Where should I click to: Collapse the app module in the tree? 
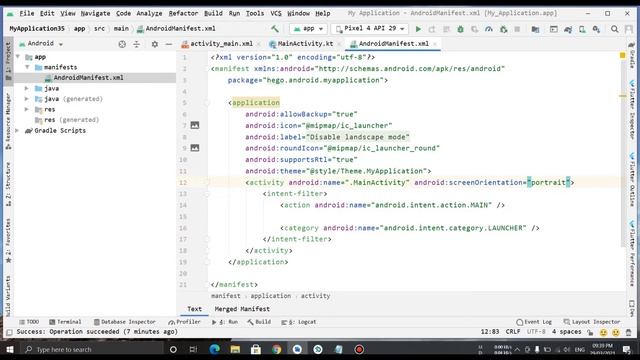[18, 57]
